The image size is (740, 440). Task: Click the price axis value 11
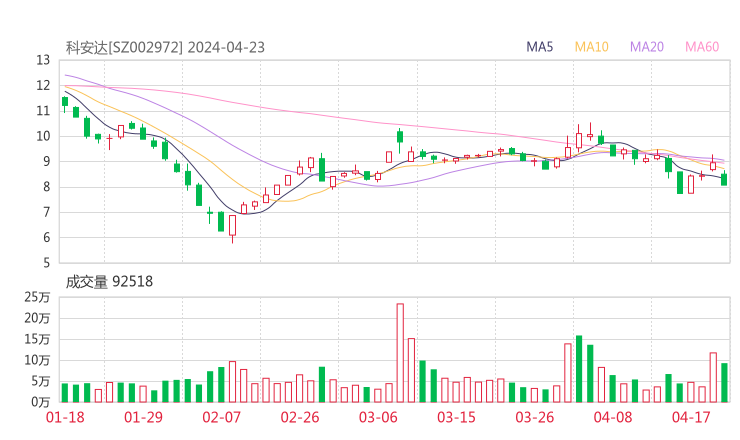click(x=43, y=111)
